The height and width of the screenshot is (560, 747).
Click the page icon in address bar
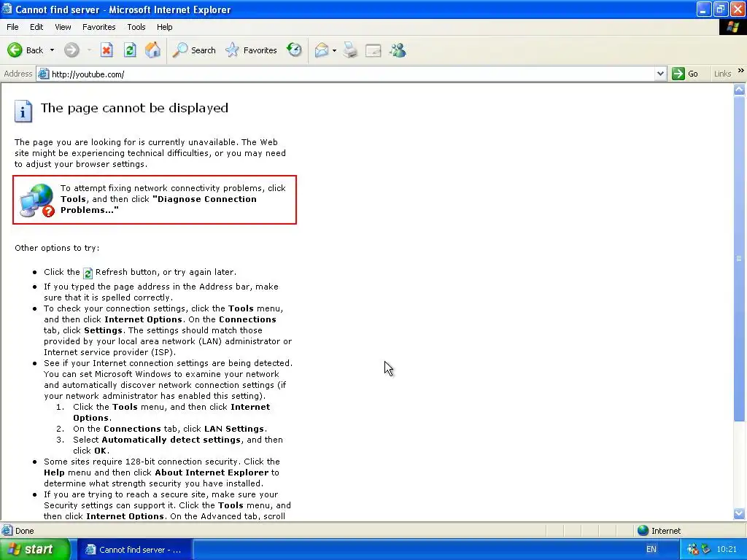tap(43, 74)
